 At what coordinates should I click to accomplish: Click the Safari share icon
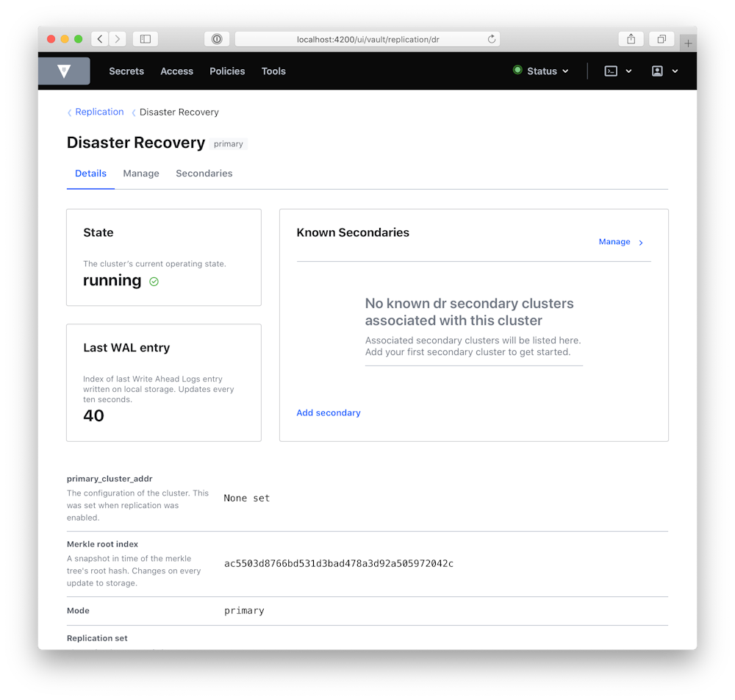tap(631, 39)
